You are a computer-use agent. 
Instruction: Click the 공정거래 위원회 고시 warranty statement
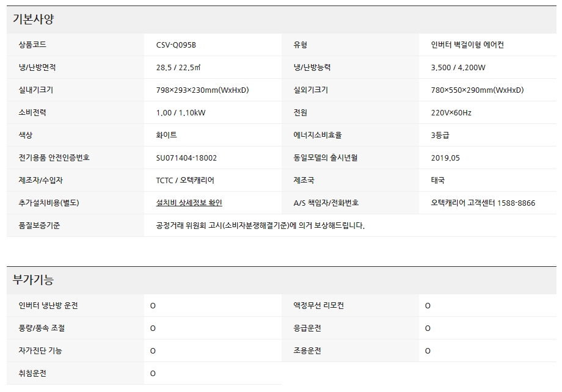click(x=260, y=225)
